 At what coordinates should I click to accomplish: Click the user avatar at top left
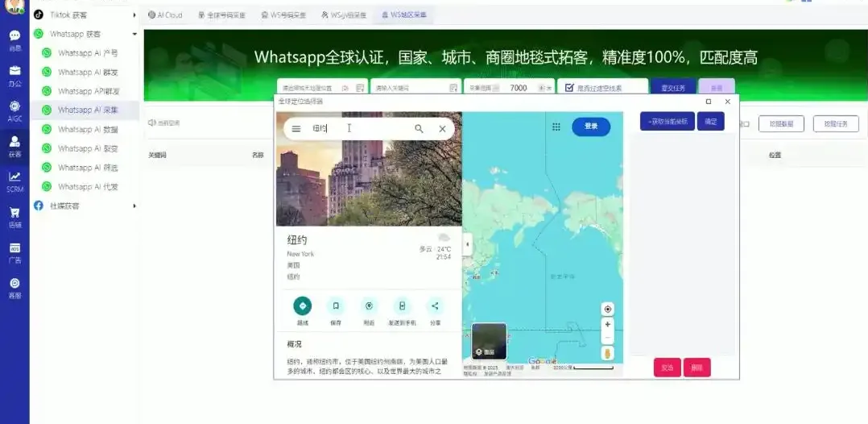pos(15,6)
